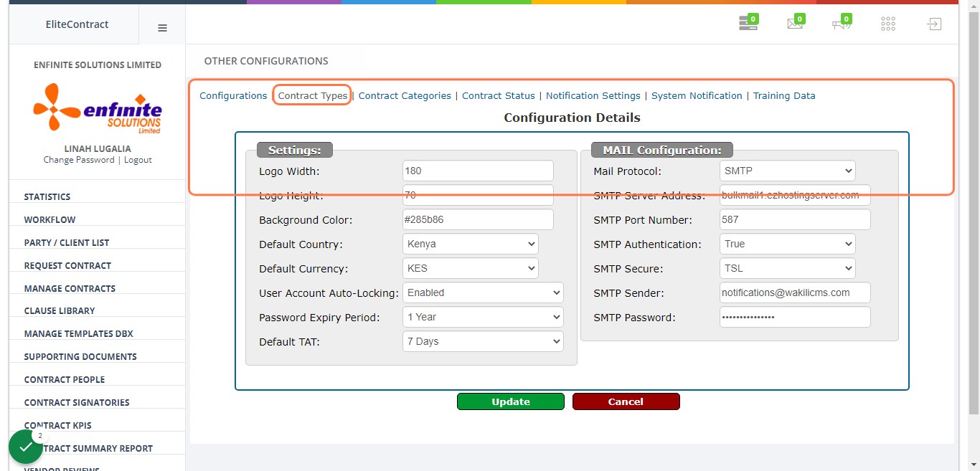Screen dimensions: 980x471
Task: Open MANAGE CONTRACTS in sidebar
Action: point(70,288)
